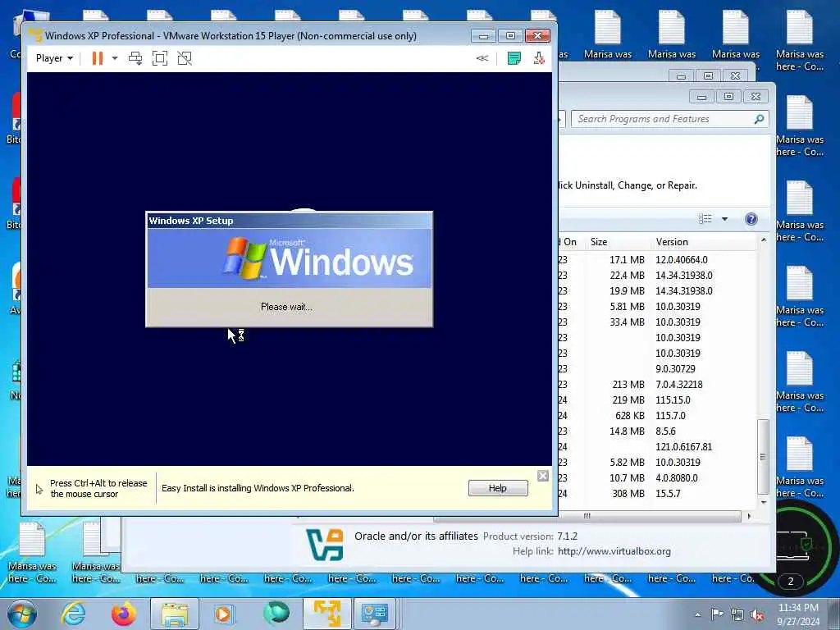Select the row with version 15.5.7
The image size is (840, 630).
(x=657, y=493)
